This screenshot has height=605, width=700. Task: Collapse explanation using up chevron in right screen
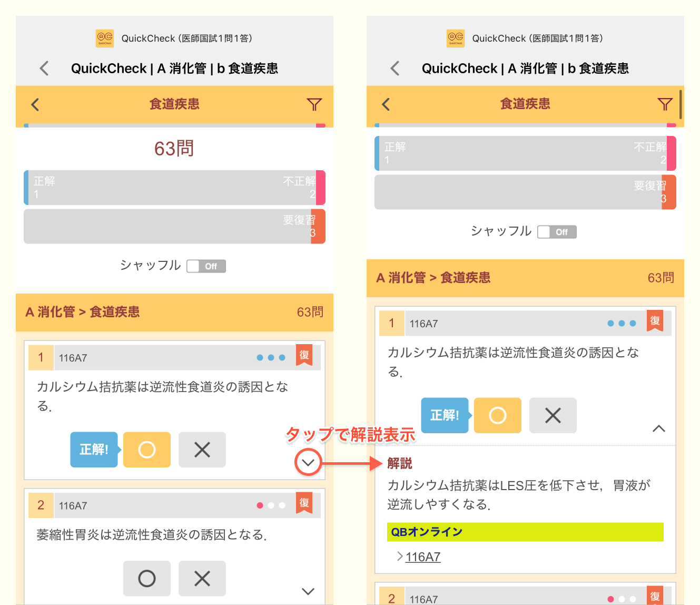tap(658, 428)
